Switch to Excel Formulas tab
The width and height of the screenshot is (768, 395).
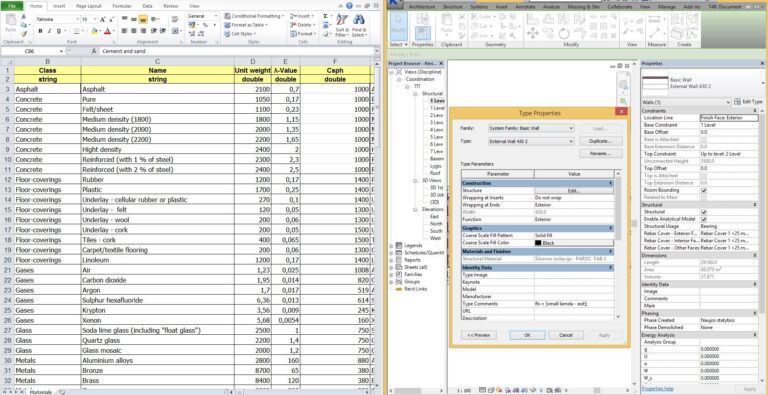click(x=121, y=6)
